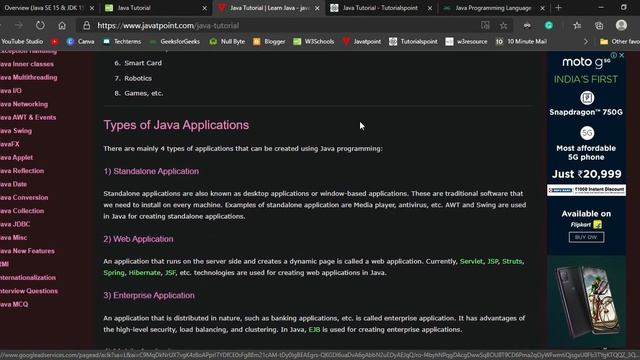Open Java MCQ sidebar item
The width and height of the screenshot is (640, 360).
pos(14,304)
